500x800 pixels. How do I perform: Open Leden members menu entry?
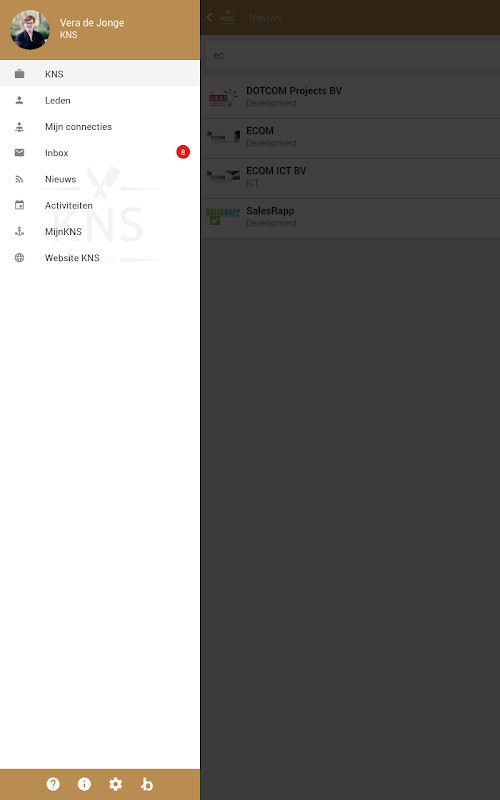100,101
